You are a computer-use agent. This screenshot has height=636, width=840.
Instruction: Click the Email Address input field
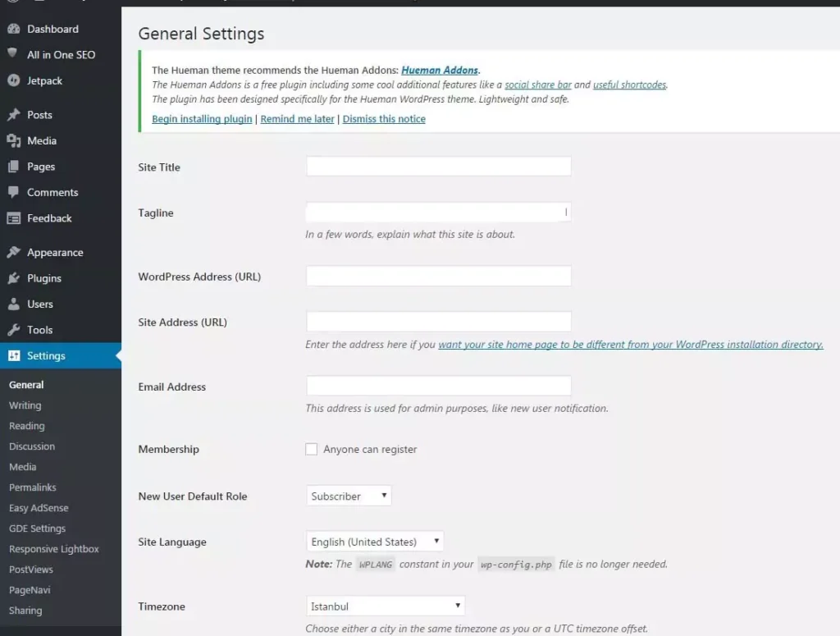tap(438, 386)
